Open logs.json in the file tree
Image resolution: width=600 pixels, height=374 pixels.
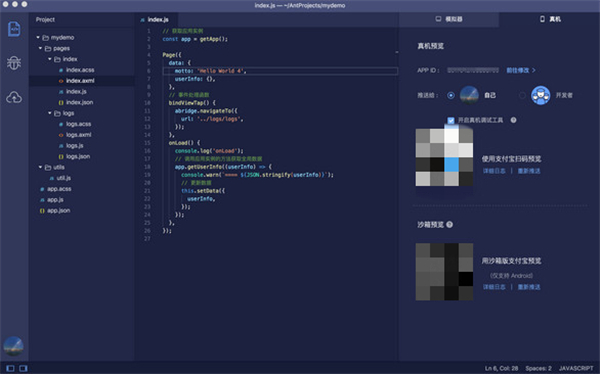tap(78, 157)
